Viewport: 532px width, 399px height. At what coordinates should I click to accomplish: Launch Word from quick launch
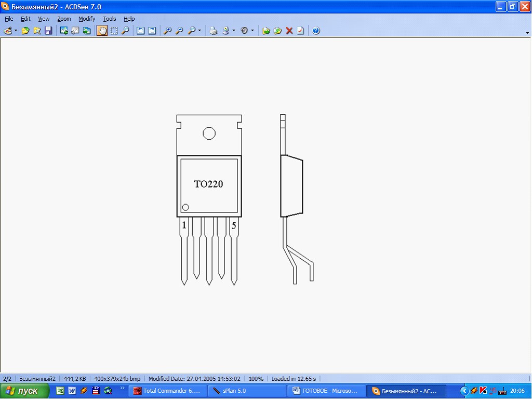point(72,391)
